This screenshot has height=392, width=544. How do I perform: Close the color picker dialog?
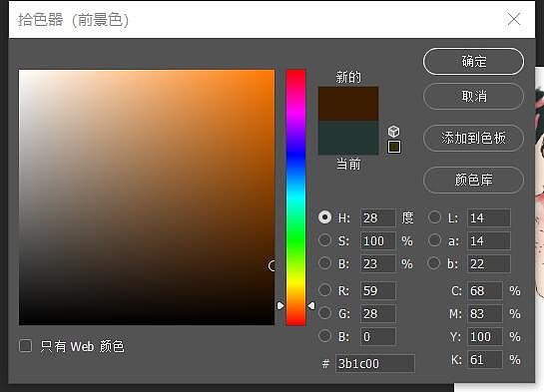(x=513, y=19)
